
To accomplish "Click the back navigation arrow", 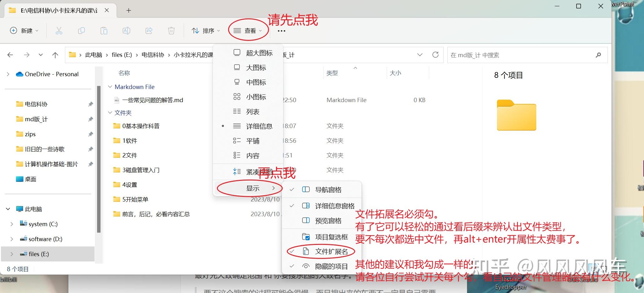I will (x=10, y=55).
